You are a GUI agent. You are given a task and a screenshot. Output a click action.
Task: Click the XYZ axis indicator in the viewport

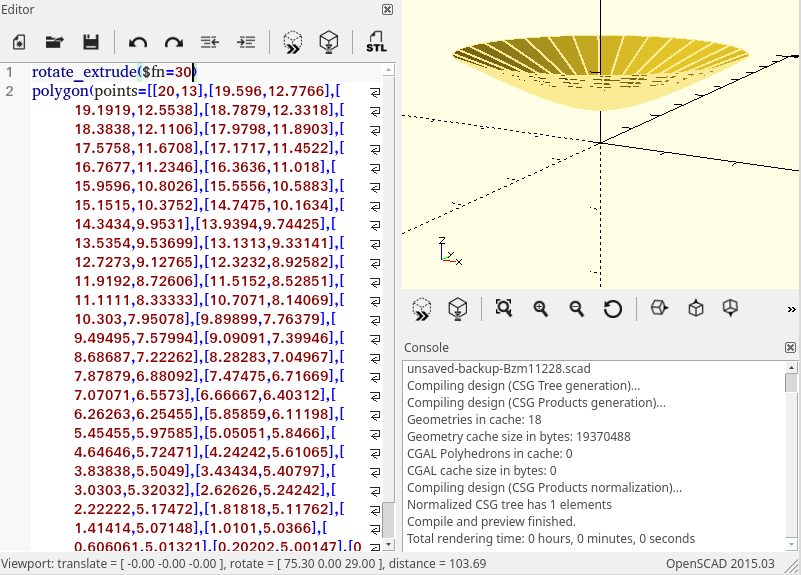[450, 251]
